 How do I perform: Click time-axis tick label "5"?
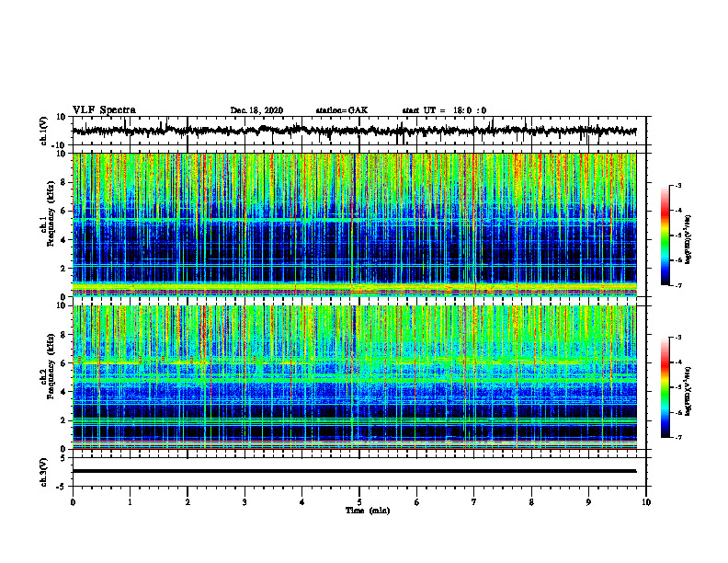[x=359, y=502]
